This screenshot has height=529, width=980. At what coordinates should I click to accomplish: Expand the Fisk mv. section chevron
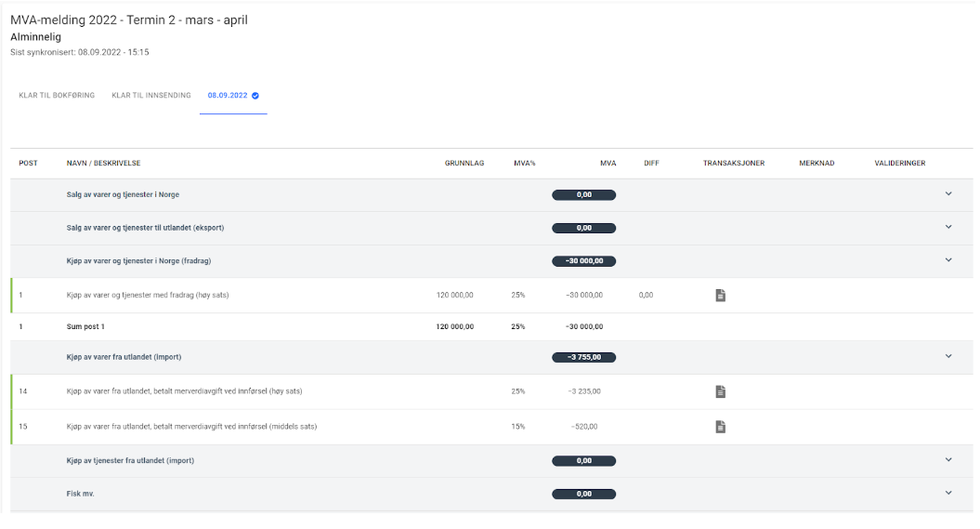click(x=948, y=494)
